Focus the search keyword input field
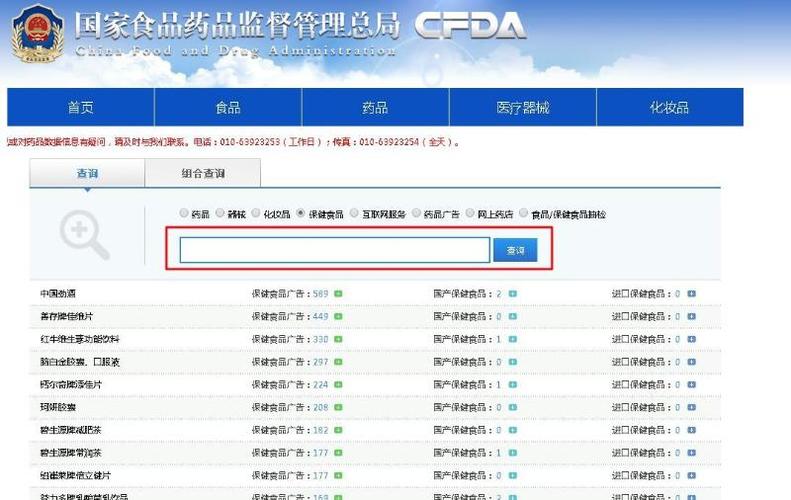The height and width of the screenshot is (500, 791). click(x=335, y=250)
